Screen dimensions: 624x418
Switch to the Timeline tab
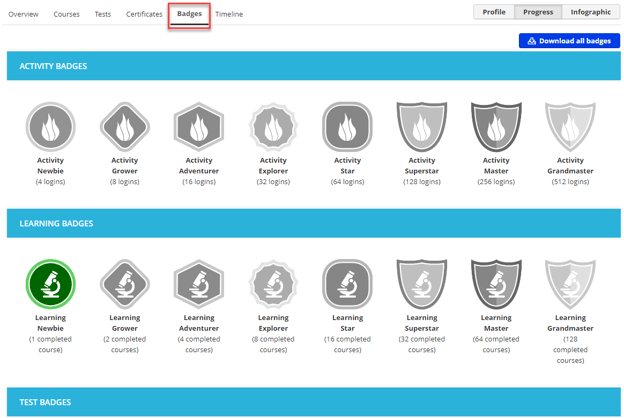pos(229,14)
